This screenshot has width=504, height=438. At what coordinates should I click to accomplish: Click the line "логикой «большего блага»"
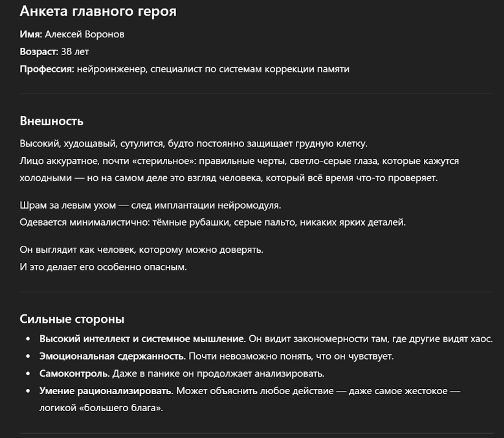coord(101,407)
